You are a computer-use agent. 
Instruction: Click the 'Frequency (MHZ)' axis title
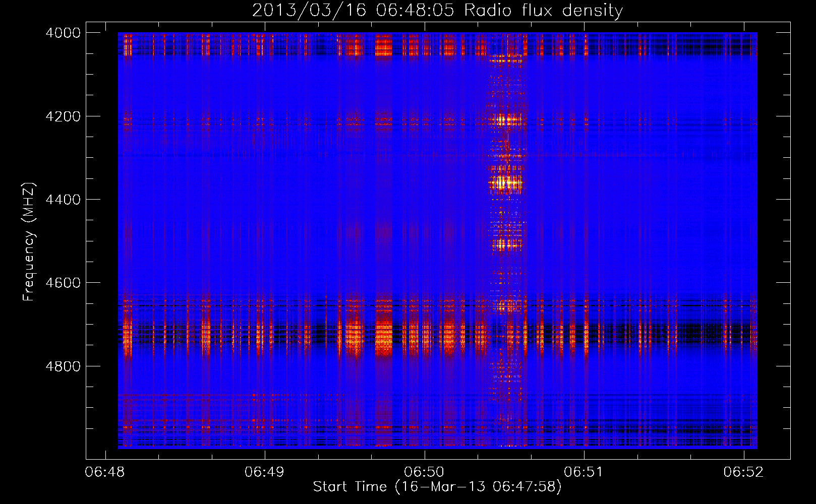click(x=29, y=242)
